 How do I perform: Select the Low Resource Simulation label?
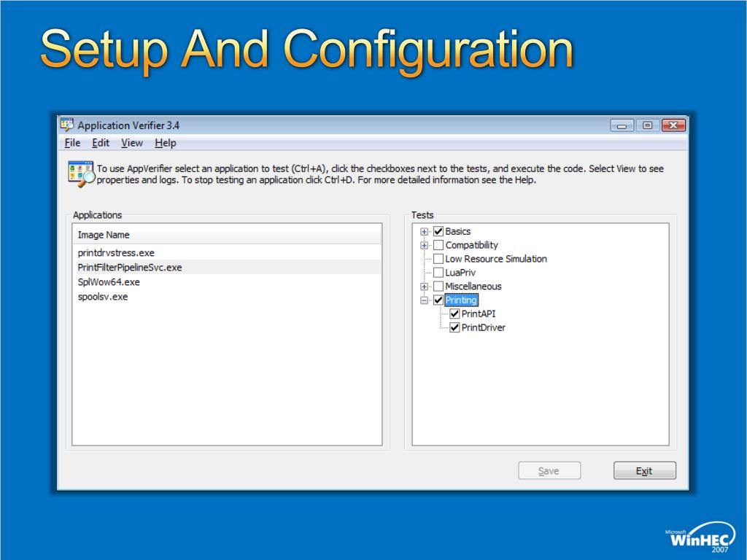click(496, 259)
